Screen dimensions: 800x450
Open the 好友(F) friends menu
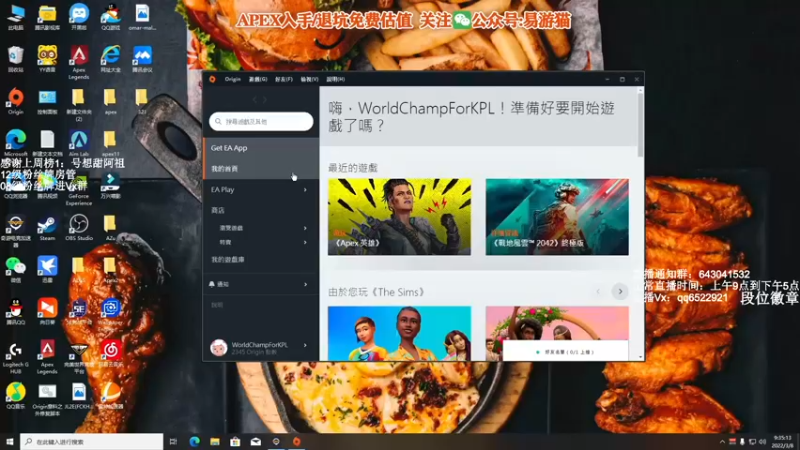pos(284,79)
